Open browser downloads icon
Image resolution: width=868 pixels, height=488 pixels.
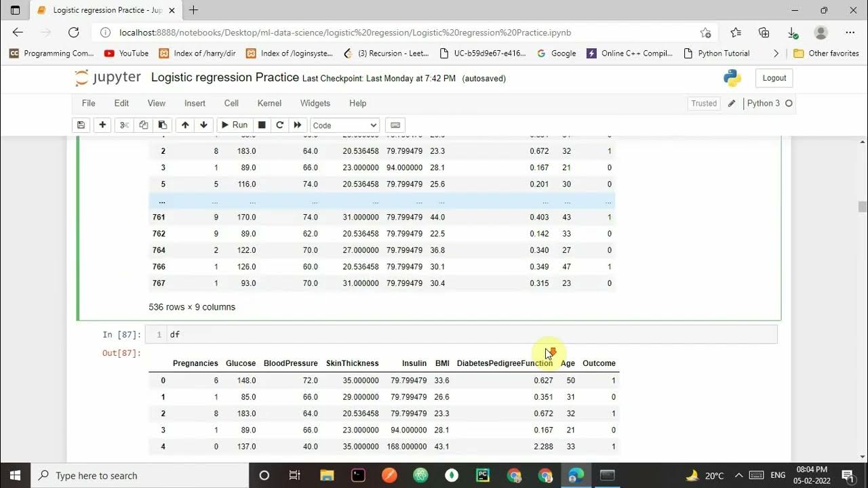792,33
